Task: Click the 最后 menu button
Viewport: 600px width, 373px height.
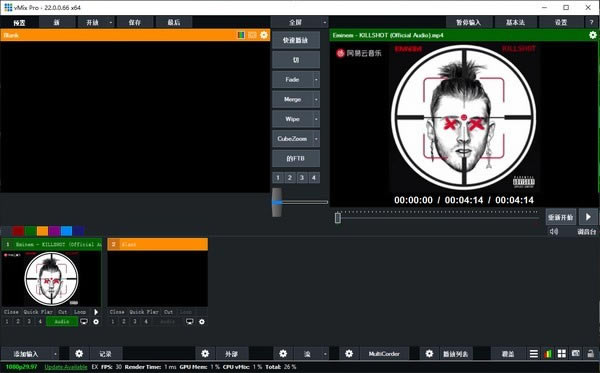Action: (174, 22)
